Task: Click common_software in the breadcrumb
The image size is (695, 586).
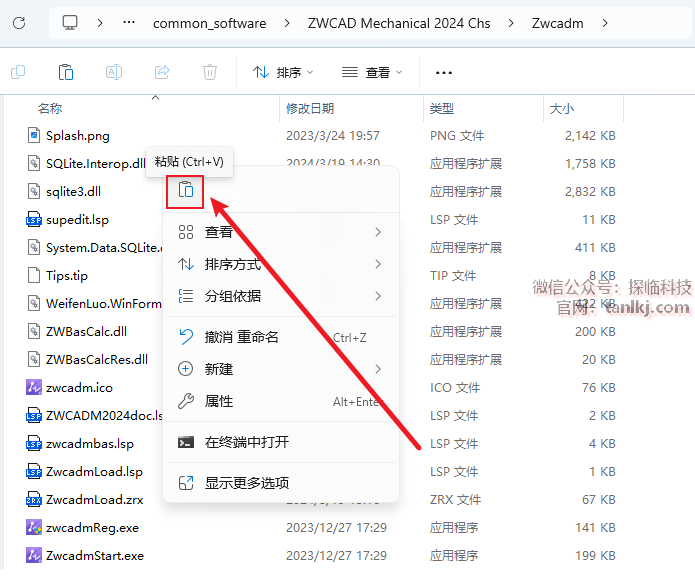Action: coord(209,23)
